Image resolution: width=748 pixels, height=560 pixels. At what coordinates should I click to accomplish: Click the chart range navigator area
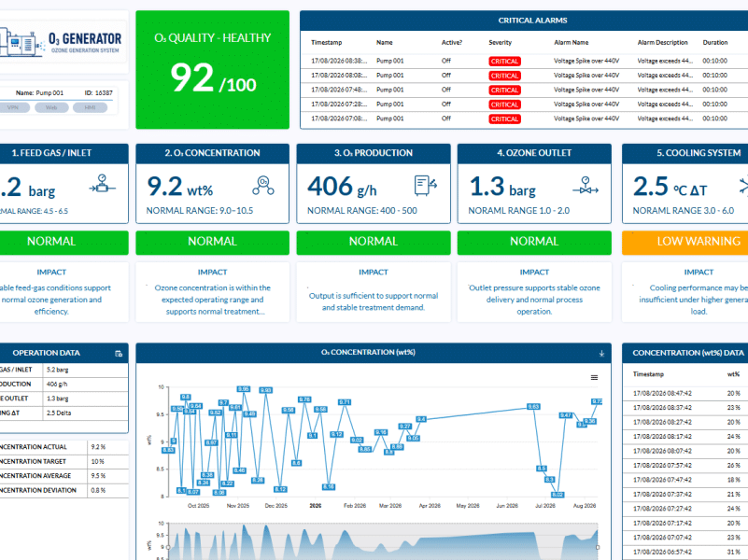383,541
